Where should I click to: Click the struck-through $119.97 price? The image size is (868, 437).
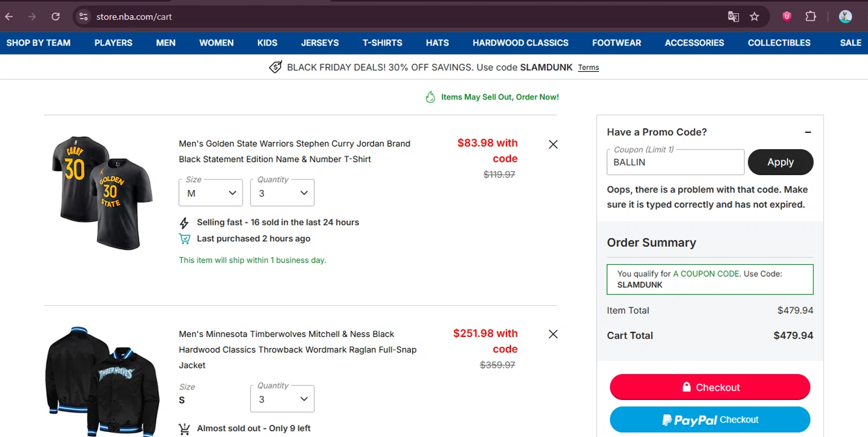point(499,175)
